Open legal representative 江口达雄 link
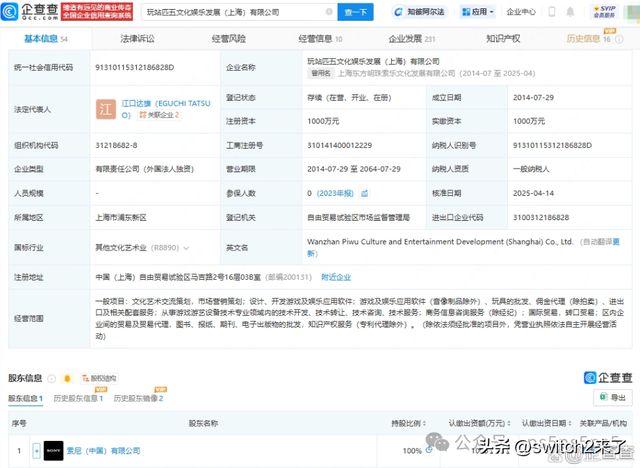The width and height of the screenshot is (640, 468). point(166,109)
